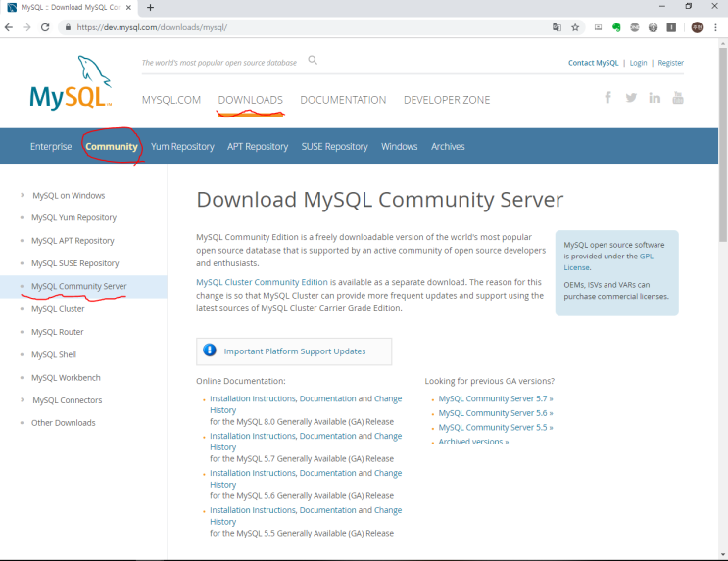Open Installation Instructions link for MySQL 5.7
Viewport: 728px width, 561px height.
point(253,436)
